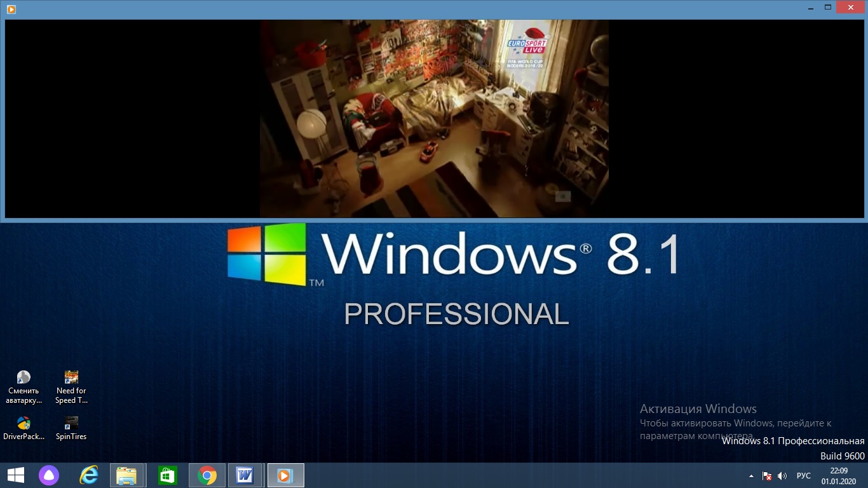Open the clock showing 22:09

pos(839,475)
